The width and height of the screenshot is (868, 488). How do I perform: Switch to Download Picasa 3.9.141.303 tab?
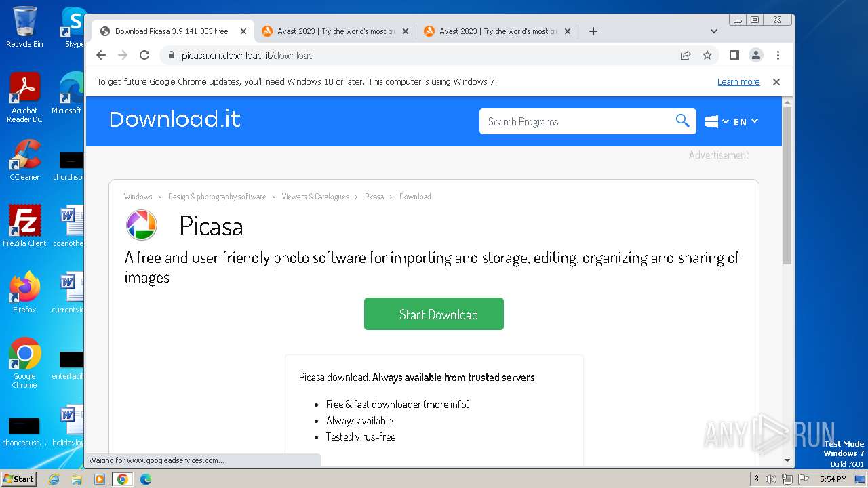coord(172,31)
